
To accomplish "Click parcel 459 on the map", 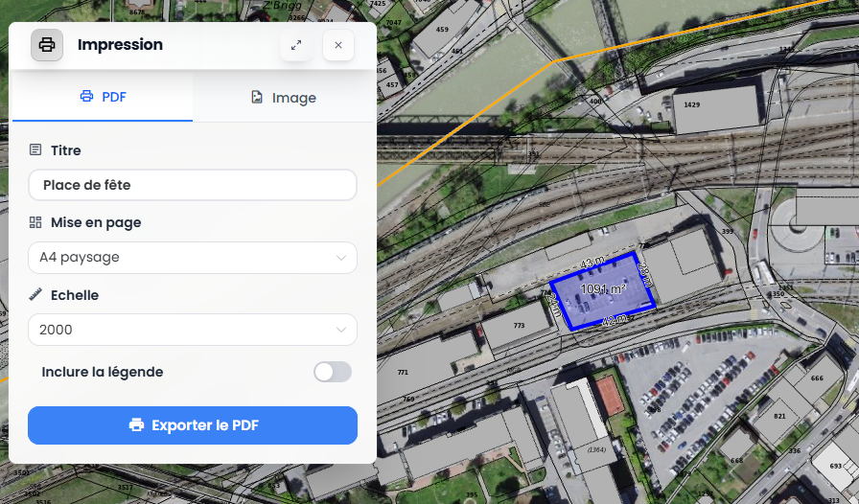I will [x=442, y=31].
